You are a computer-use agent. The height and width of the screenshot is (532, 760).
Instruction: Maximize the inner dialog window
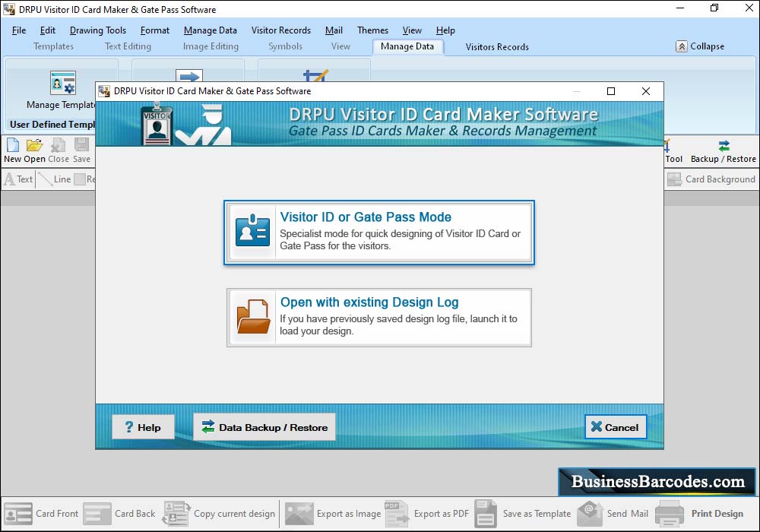(x=611, y=91)
